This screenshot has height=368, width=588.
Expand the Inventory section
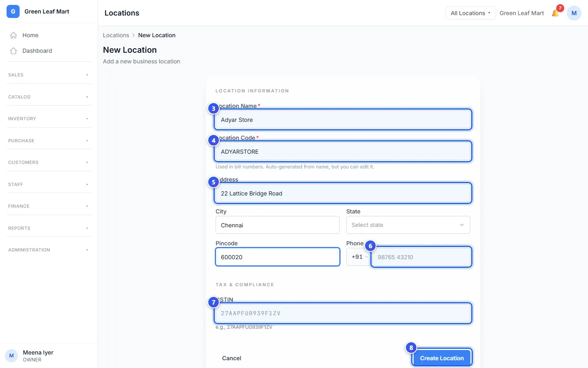(x=49, y=119)
